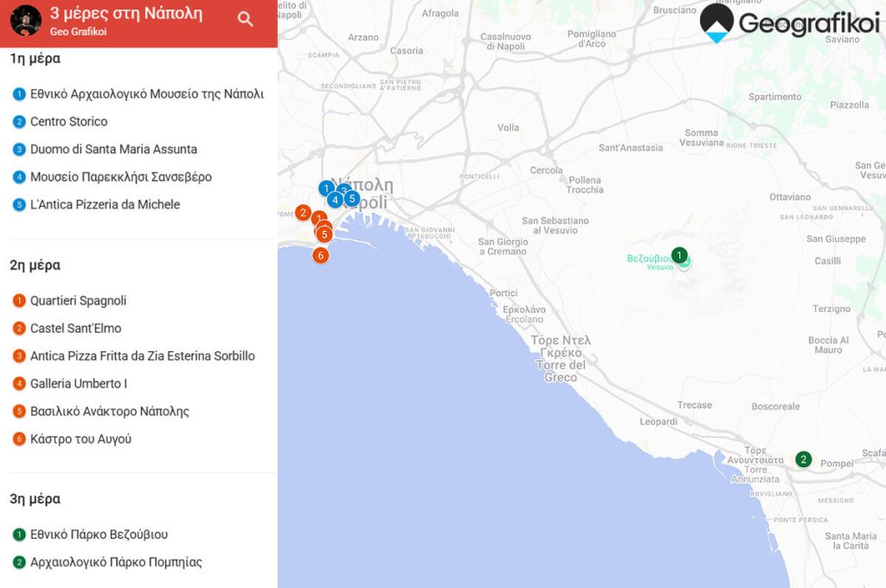Click the Geo Grafikoi profile avatar
This screenshot has width=886, height=588.
click(25, 21)
